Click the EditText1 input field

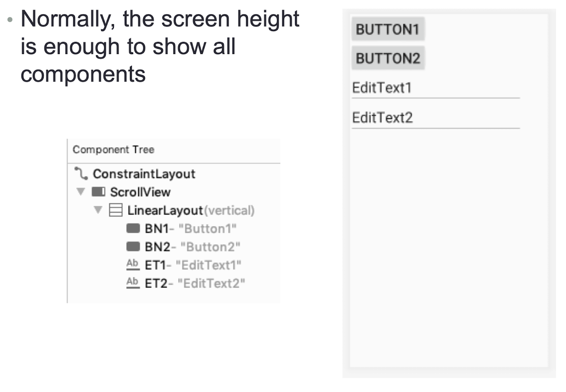[436, 88]
